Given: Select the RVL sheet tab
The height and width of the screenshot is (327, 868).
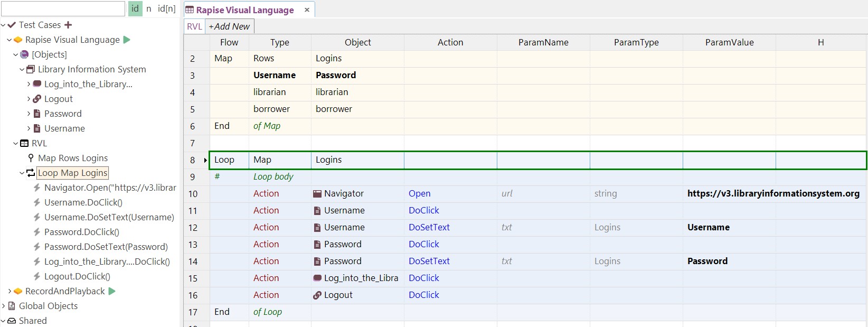Looking at the screenshot, I should 194,26.
